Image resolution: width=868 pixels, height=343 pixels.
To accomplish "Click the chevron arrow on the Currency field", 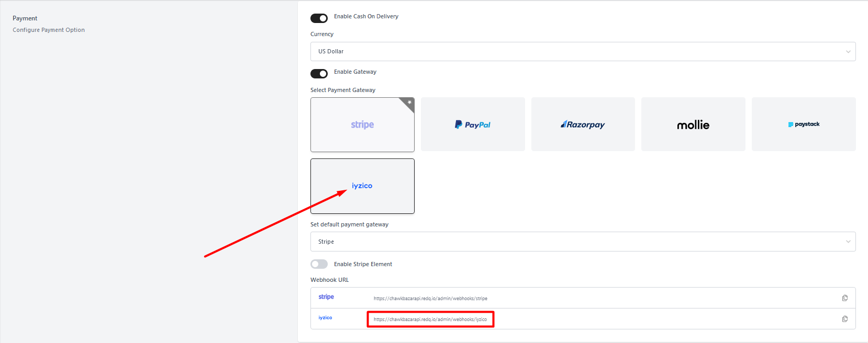I will point(848,52).
